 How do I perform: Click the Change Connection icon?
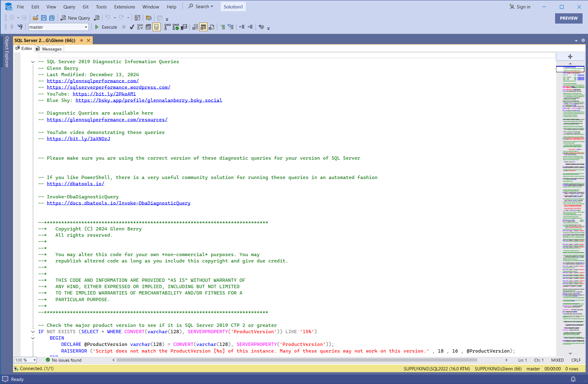point(20,27)
